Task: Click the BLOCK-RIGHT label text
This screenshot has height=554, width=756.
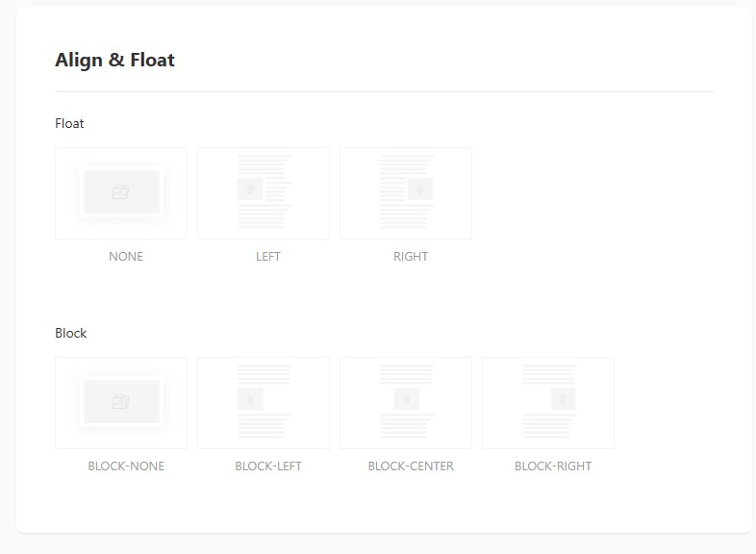Action: 553,466
